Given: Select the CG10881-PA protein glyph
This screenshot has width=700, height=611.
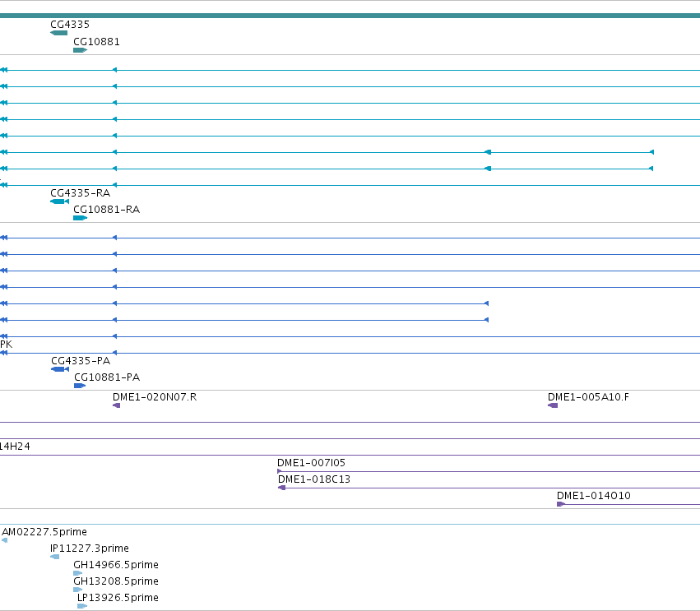Looking at the screenshot, I should tap(80, 386).
